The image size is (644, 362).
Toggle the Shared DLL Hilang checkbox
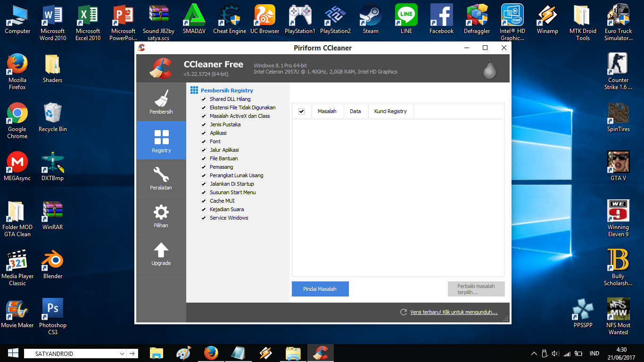(x=204, y=99)
